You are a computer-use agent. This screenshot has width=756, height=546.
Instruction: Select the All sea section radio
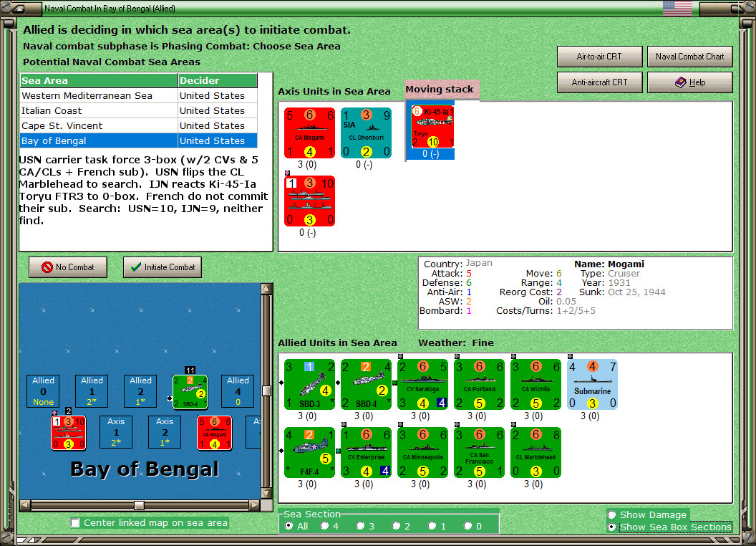tap(289, 526)
